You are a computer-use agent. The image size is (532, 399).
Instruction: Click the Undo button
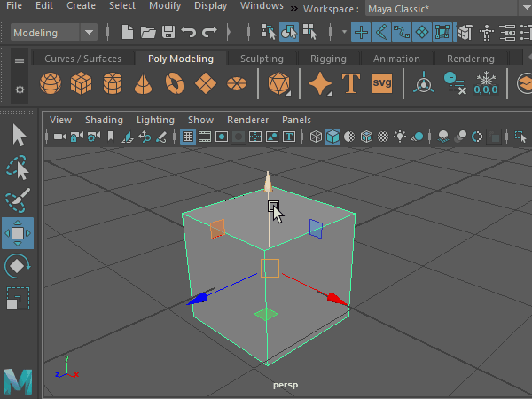coord(188,33)
